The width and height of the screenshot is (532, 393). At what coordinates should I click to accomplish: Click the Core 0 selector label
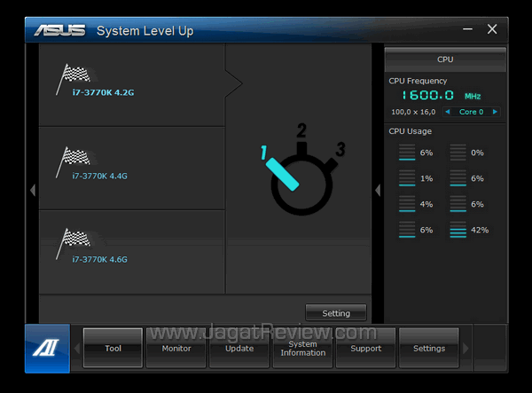pos(472,112)
